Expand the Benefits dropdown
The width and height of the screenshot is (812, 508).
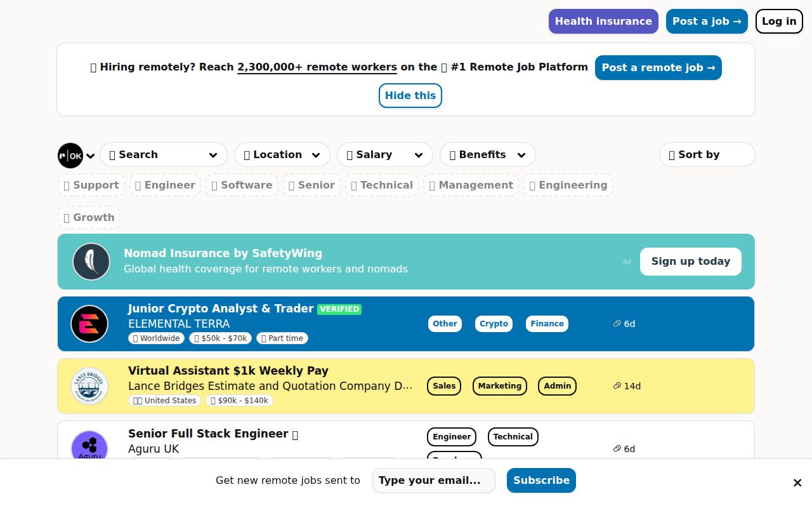pyautogui.click(x=487, y=154)
